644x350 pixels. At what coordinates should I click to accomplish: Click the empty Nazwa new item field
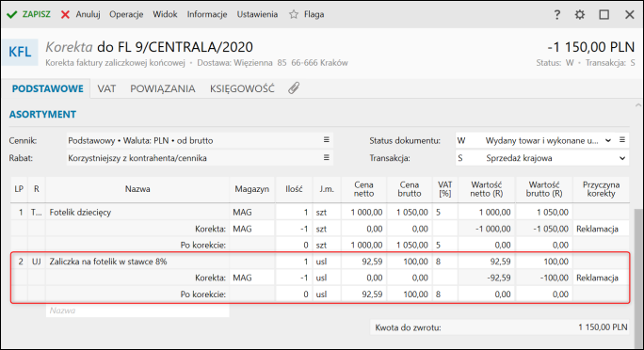click(x=137, y=310)
